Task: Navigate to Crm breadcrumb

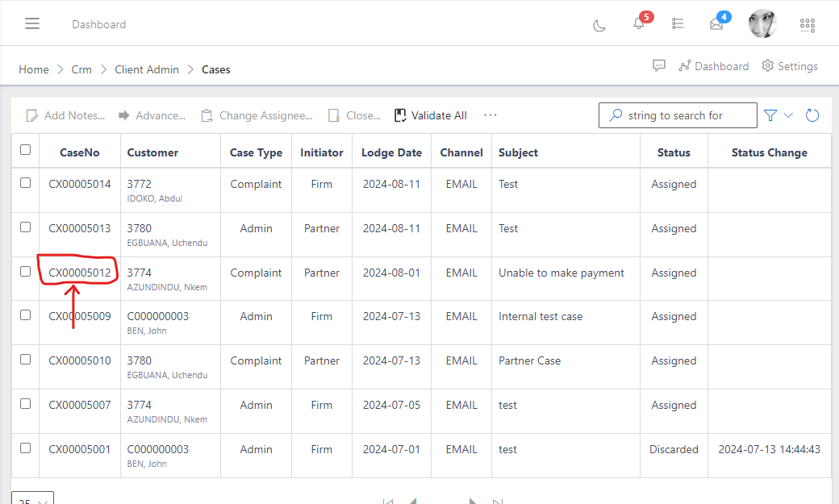Action: click(x=81, y=69)
